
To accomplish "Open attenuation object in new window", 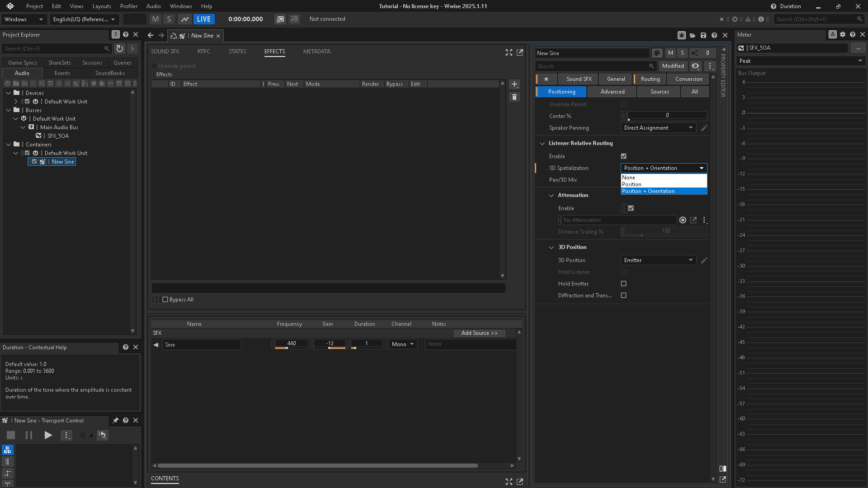I will pyautogui.click(x=693, y=220).
